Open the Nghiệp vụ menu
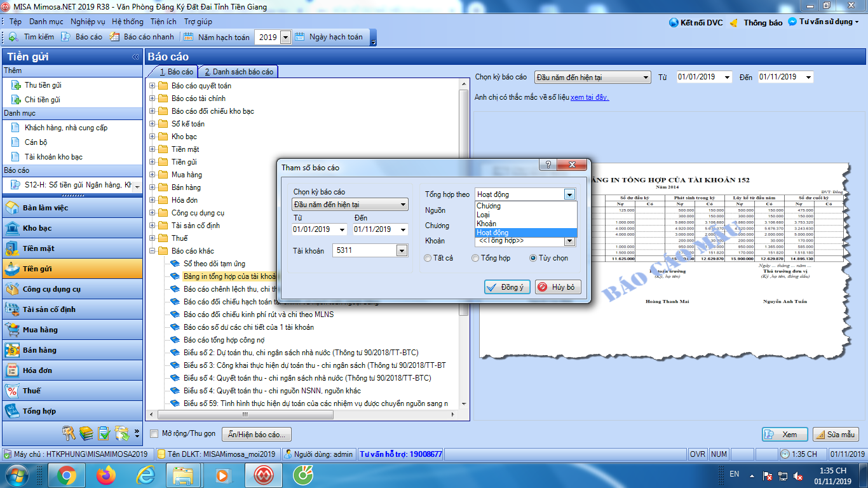 coord(88,22)
